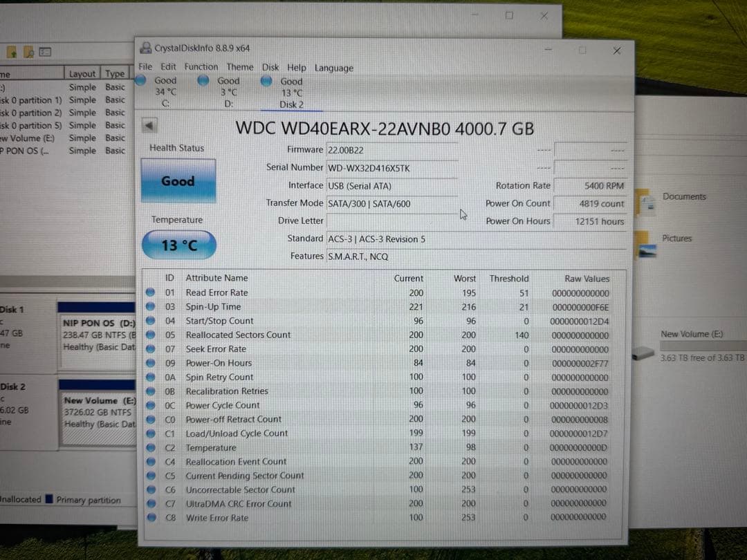The width and height of the screenshot is (747, 560).
Task: Click the status icon for Load/Unload Cycle Count
Action: point(151,433)
